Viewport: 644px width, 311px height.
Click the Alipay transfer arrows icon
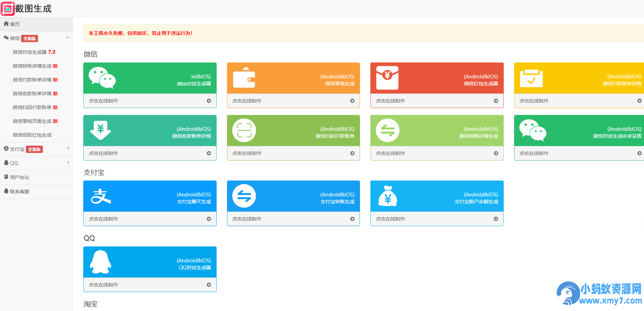244,196
